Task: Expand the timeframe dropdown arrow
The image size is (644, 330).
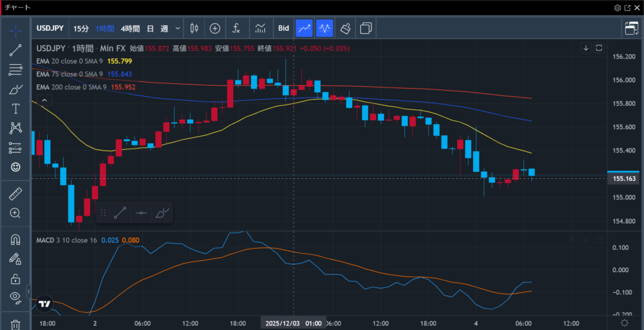Action: point(178,28)
